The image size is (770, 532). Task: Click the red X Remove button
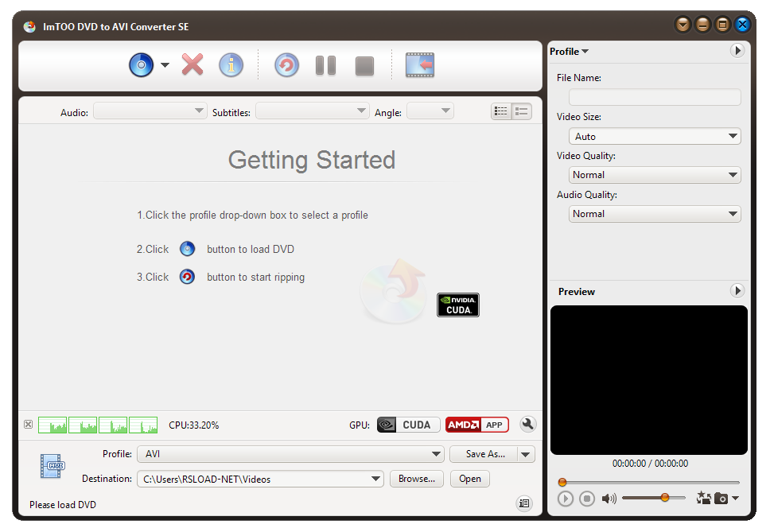192,64
